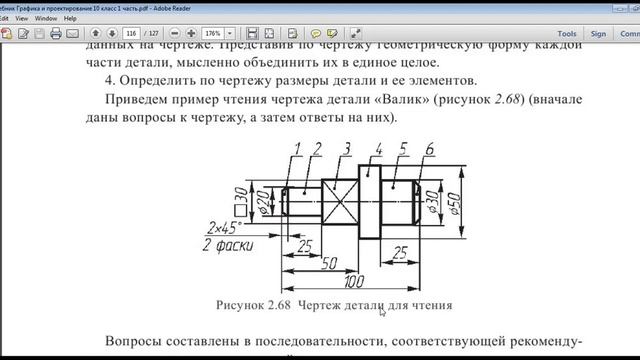Click the fit one full page icon
Viewport: 640px width, 360px height.
(x=269, y=33)
